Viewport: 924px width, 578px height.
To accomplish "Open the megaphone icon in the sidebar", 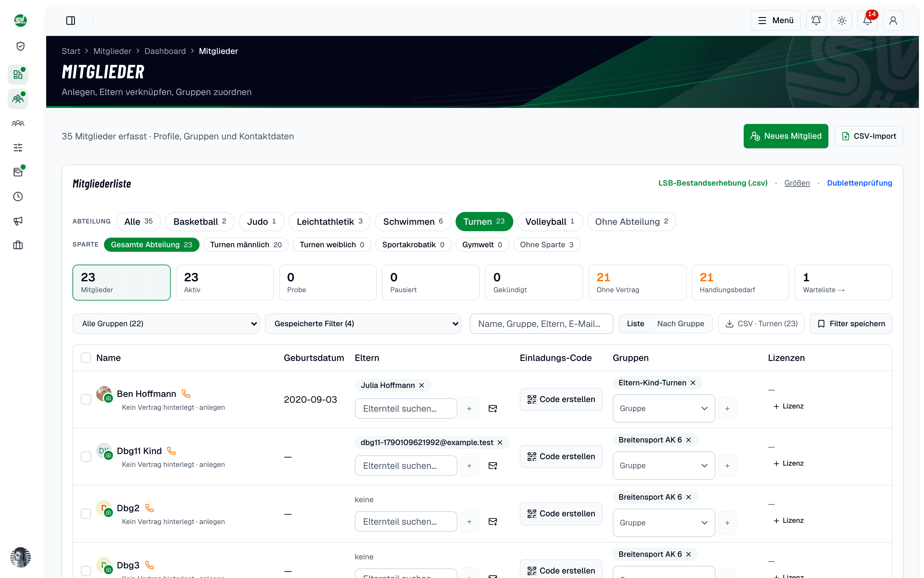I will point(18,221).
